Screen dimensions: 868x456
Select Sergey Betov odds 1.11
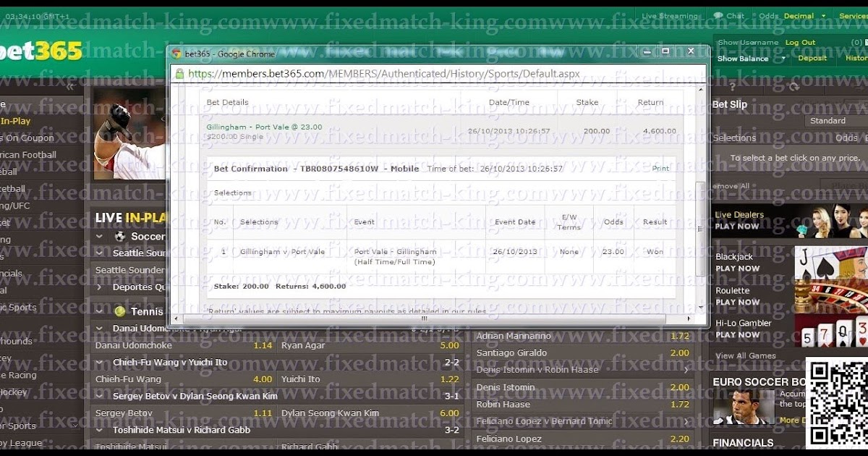coord(263,413)
